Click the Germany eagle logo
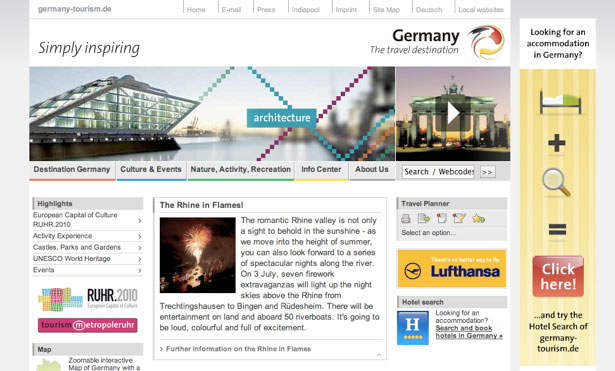615x371 pixels. tap(486, 42)
